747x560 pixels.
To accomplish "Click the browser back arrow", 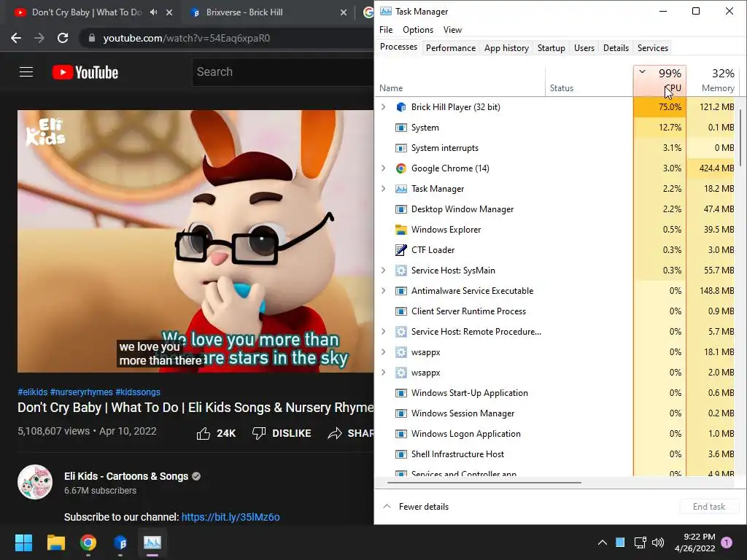I will pos(16,38).
